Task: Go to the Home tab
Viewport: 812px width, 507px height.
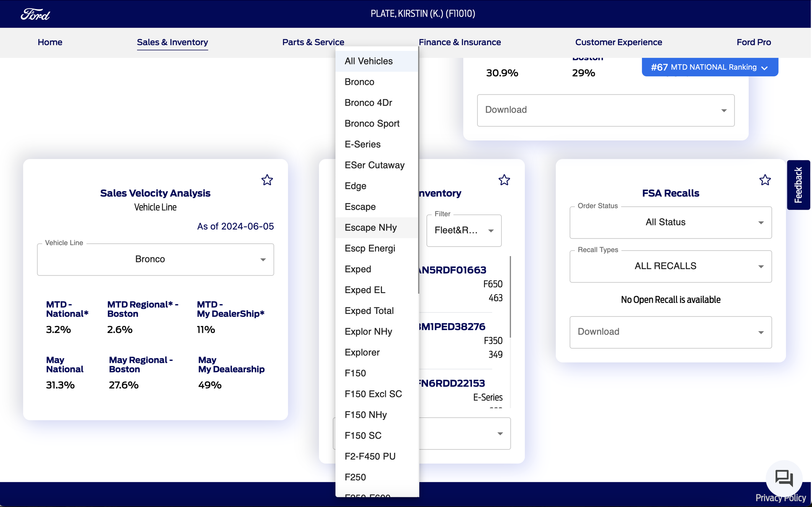Action: click(x=50, y=42)
